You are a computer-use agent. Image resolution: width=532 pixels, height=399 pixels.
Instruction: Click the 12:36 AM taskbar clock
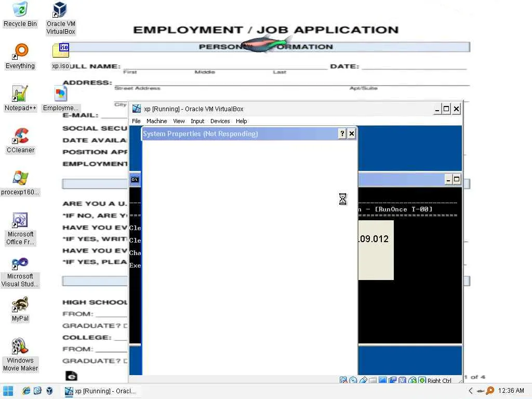click(511, 391)
